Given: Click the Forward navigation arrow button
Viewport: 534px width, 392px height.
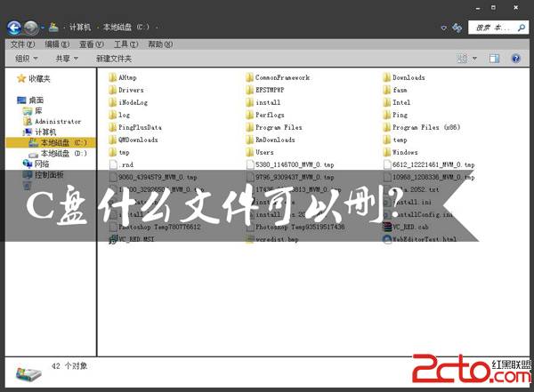Looking at the screenshot, I should [x=31, y=28].
